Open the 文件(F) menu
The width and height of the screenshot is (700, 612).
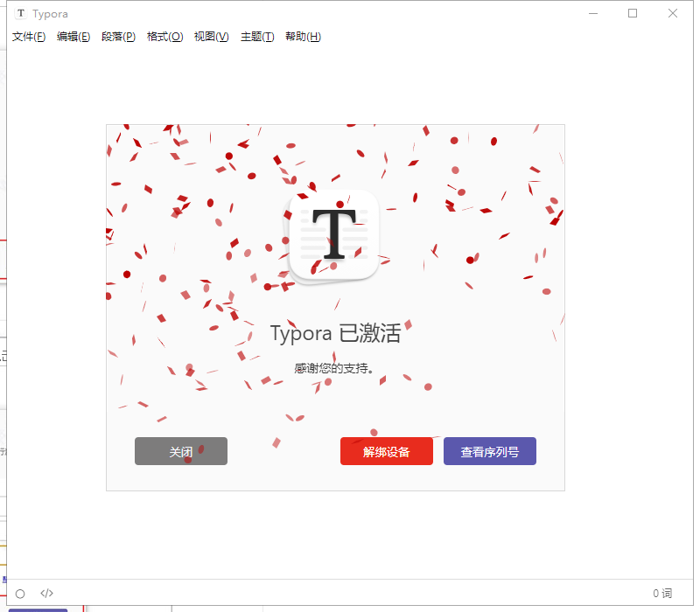pyautogui.click(x=29, y=37)
